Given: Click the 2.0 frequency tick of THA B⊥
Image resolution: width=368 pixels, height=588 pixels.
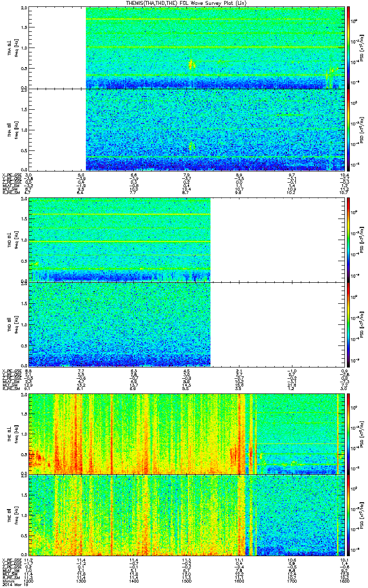Looking at the screenshot, I should click(24, 9).
